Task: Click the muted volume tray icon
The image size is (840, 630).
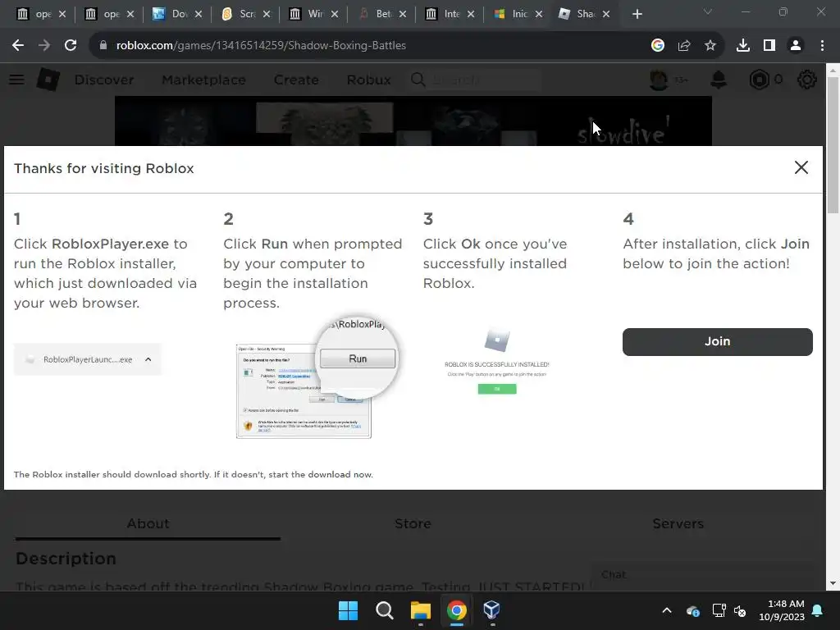Action: click(x=741, y=610)
